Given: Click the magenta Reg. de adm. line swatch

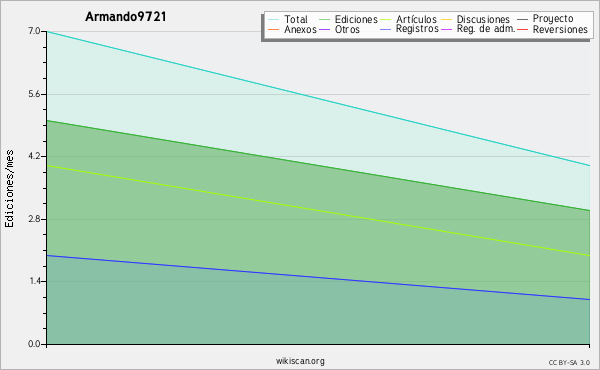Looking at the screenshot, I should (x=447, y=29).
